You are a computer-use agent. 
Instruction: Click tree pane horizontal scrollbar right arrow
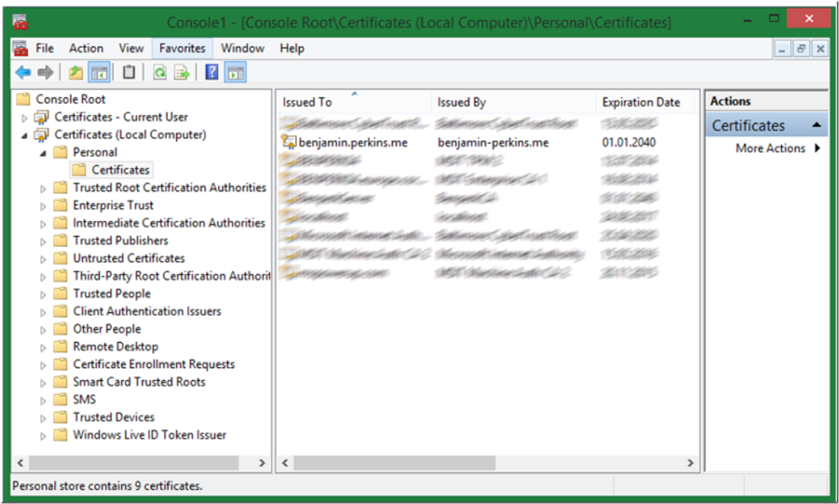262,463
